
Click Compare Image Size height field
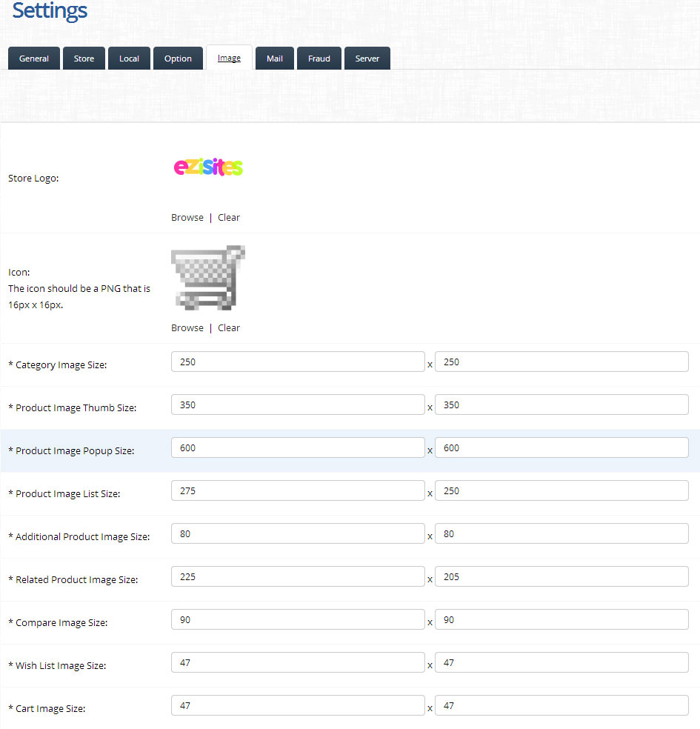[561, 619]
